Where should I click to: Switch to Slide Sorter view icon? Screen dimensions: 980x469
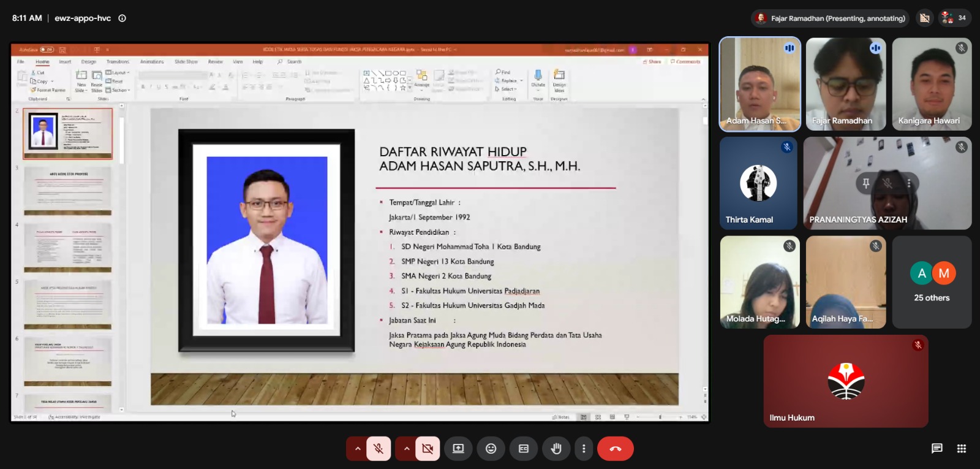tap(598, 417)
